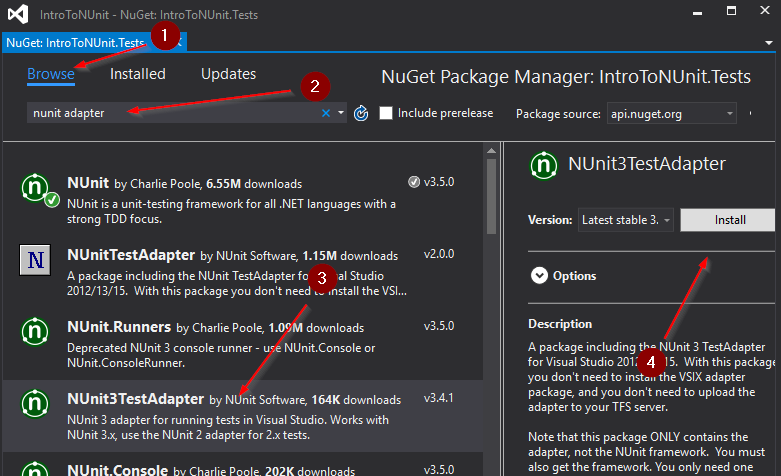The width and height of the screenshot is (781, 476).
Task: Open the document tab overflow dropdown arrow
Action: coord(769,43)
